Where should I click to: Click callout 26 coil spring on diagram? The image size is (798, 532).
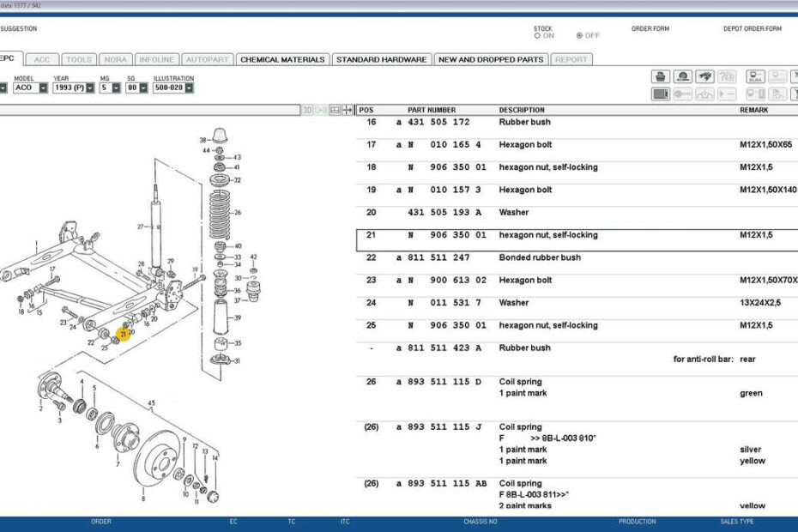[238, 213]
